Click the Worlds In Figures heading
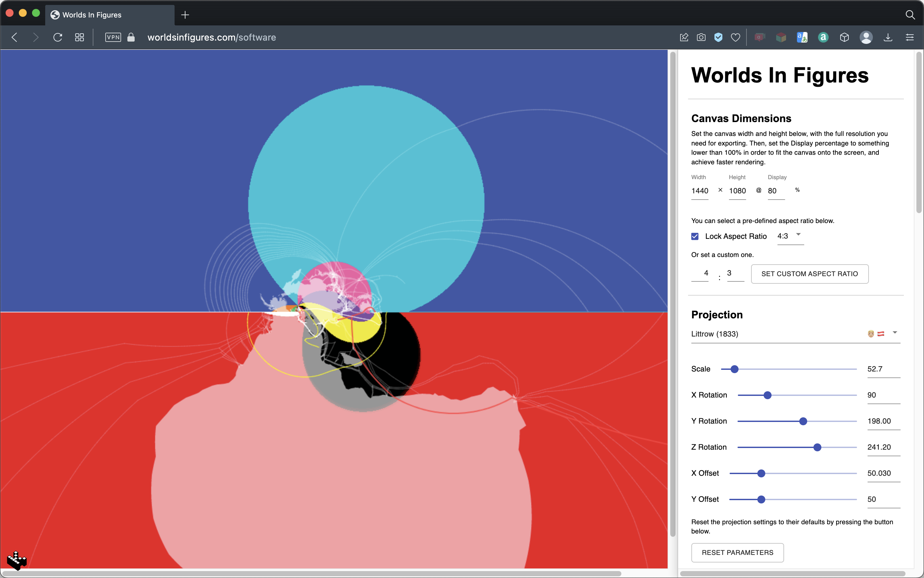The height and width of the screenshot is (578, 924). 780,75
